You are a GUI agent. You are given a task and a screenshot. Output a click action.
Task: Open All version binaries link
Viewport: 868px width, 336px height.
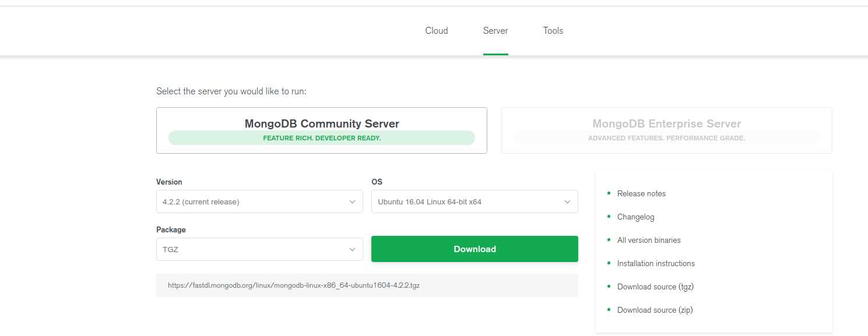point(649,240)
